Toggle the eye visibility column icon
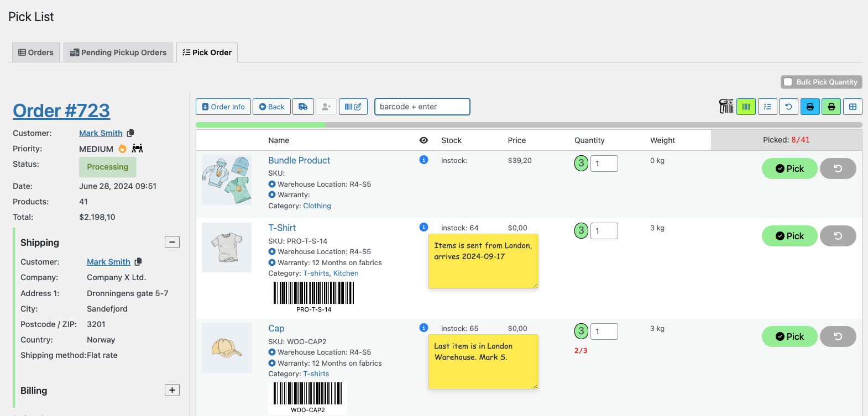 point(423,140)
